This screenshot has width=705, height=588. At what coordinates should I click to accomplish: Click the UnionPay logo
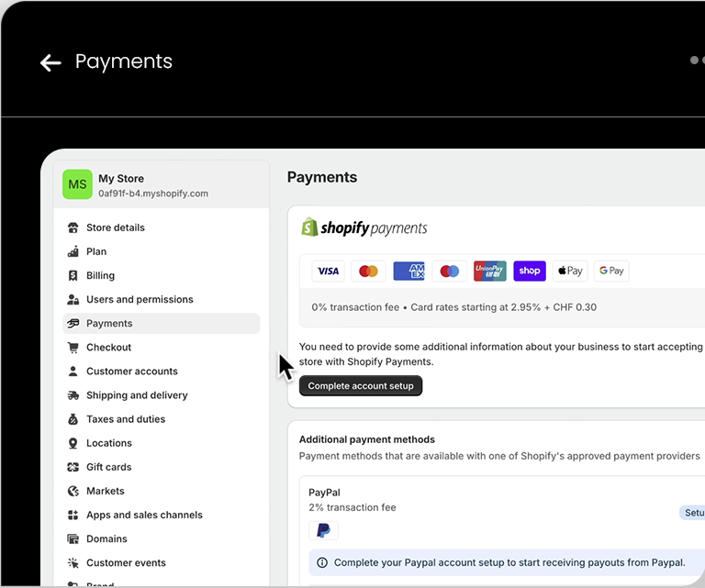point(489,271)
